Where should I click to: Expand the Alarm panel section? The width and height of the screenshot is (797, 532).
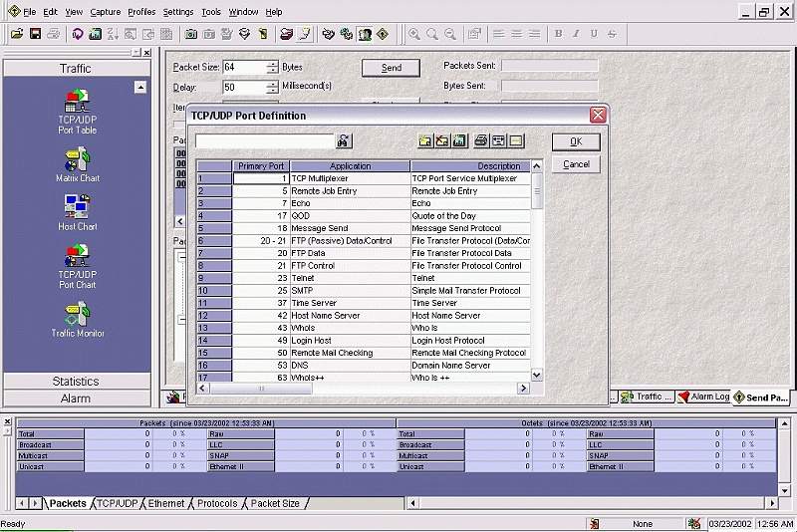[77, 399]
